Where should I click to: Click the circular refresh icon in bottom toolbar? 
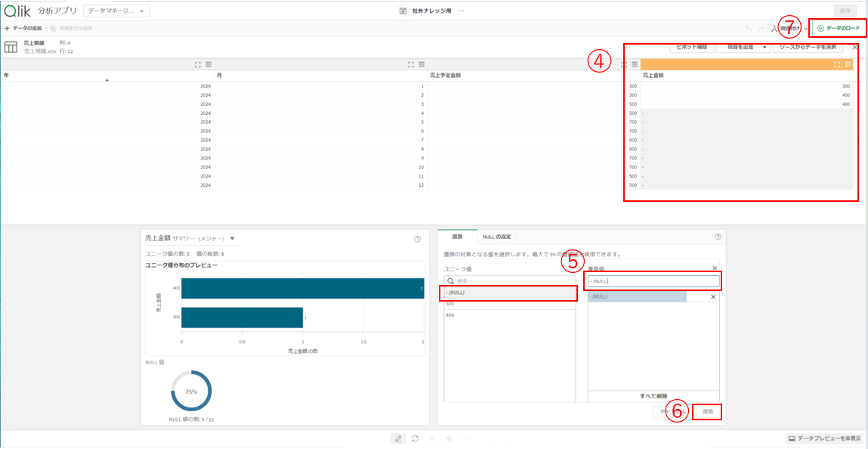pos(415,438)
